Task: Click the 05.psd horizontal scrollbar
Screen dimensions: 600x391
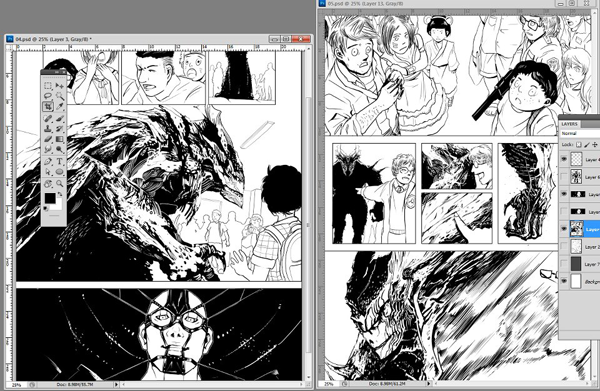Action: coord(512,383)
